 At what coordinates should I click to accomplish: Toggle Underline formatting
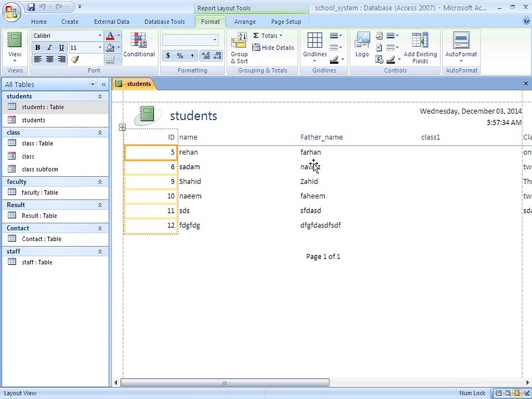[62, 48]
